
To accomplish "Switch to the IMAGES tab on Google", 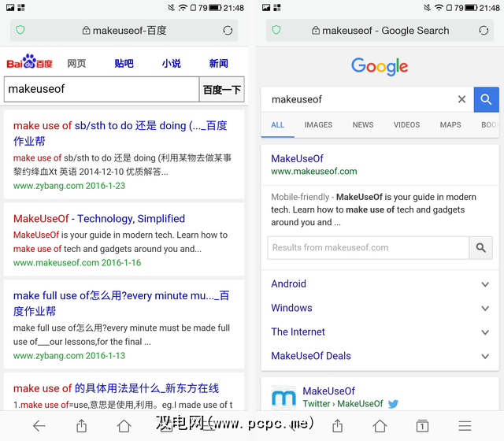I will point(318,124).
